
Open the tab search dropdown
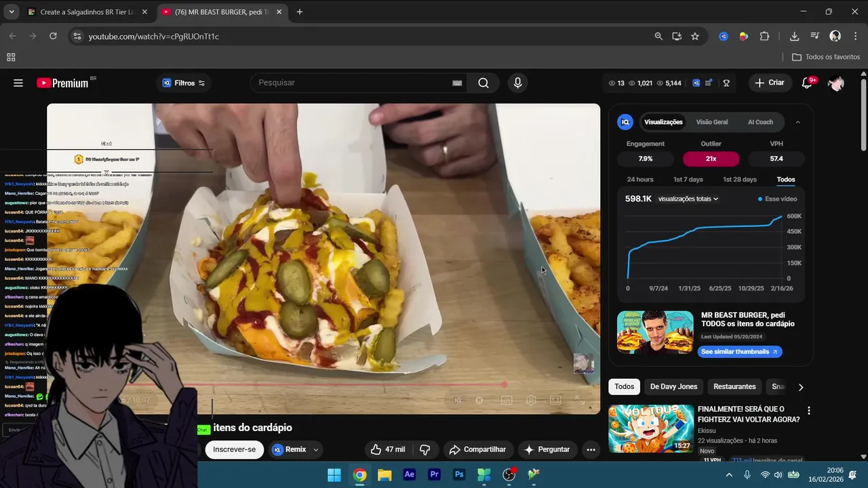tap(11, 12)
